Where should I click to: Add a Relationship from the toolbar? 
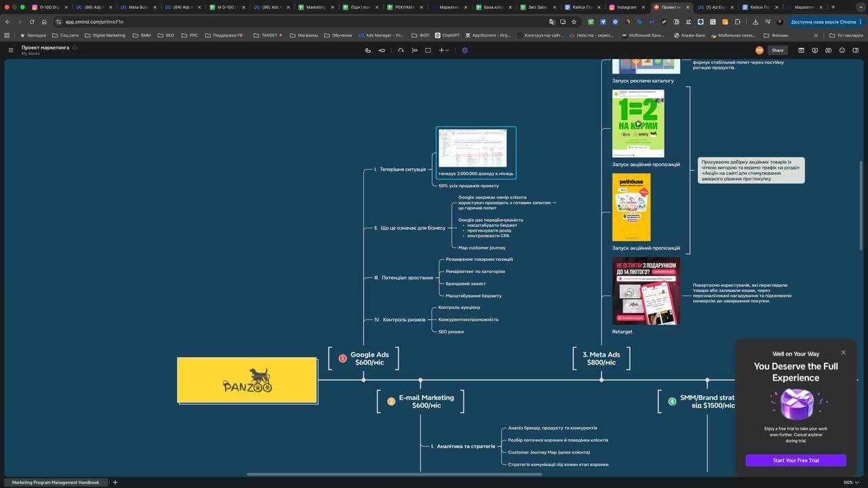(x=401, y=50)
